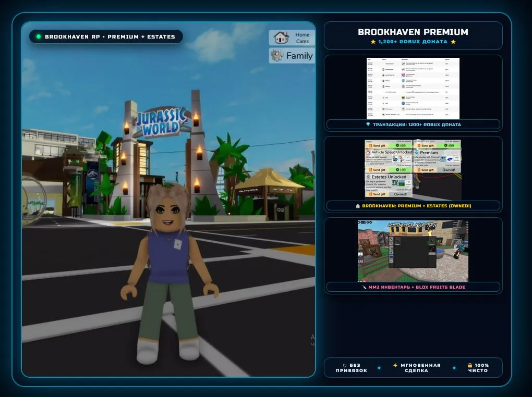532x397 pixels.
Task: Click the 'Estates Unlocked' title
Action: point(389,177)
